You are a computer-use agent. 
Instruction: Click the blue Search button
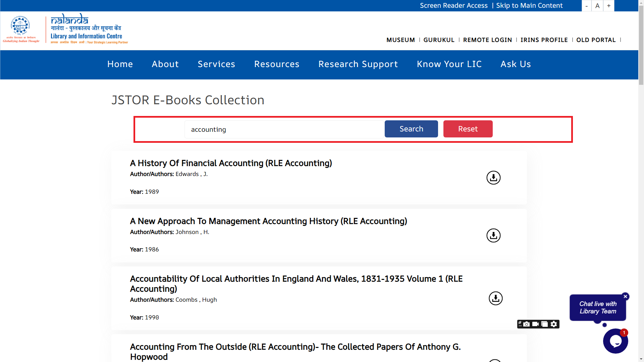point(411,129)
